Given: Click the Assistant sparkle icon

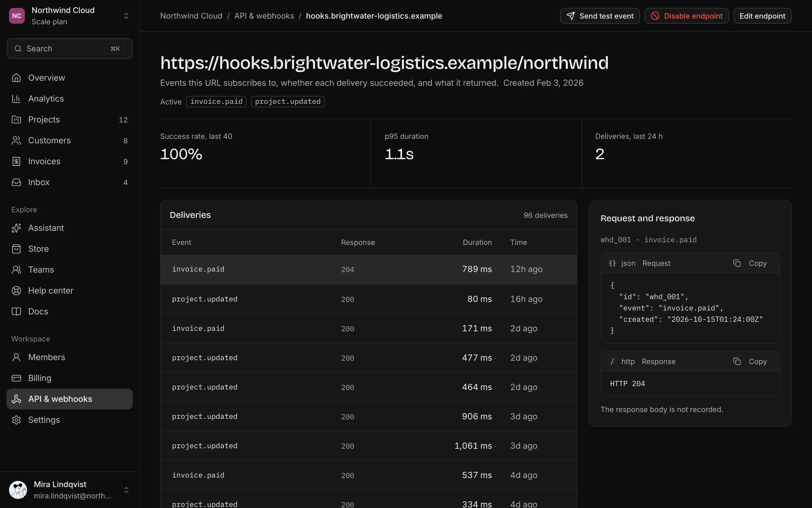Looking at the screenshot, I should (16, 228).
